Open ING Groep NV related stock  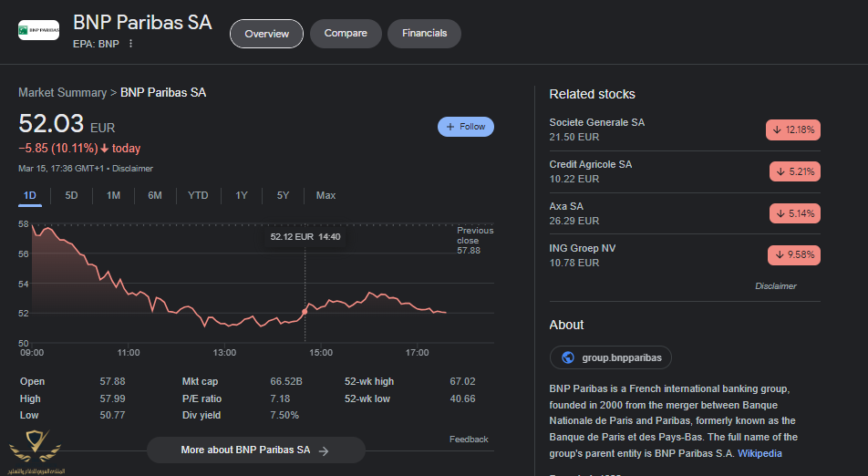tap(685, 255)
